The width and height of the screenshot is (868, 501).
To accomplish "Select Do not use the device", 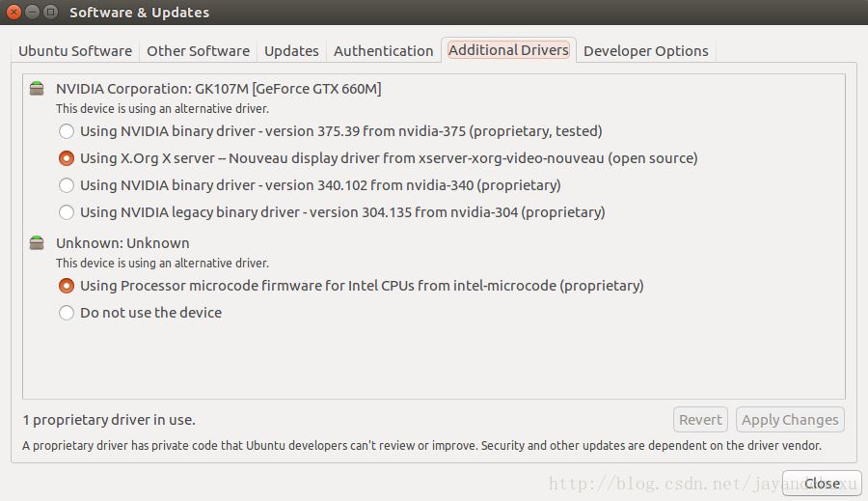I will 67,313.
